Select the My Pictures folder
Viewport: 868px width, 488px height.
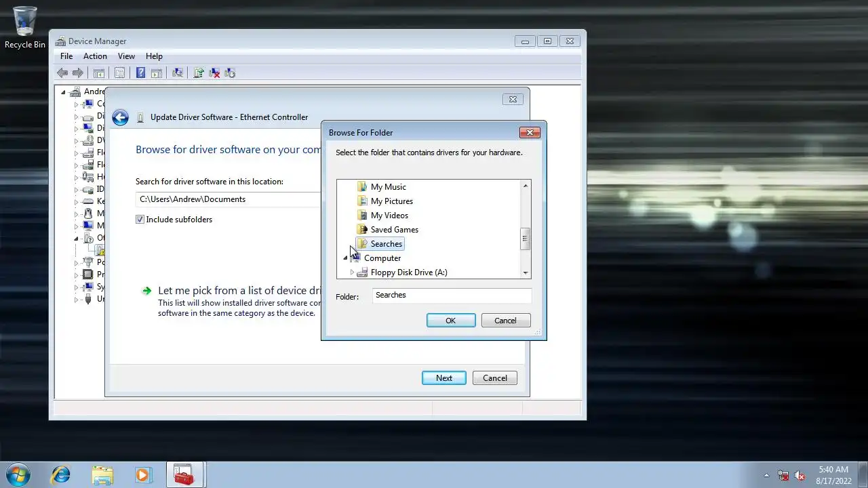392,201
